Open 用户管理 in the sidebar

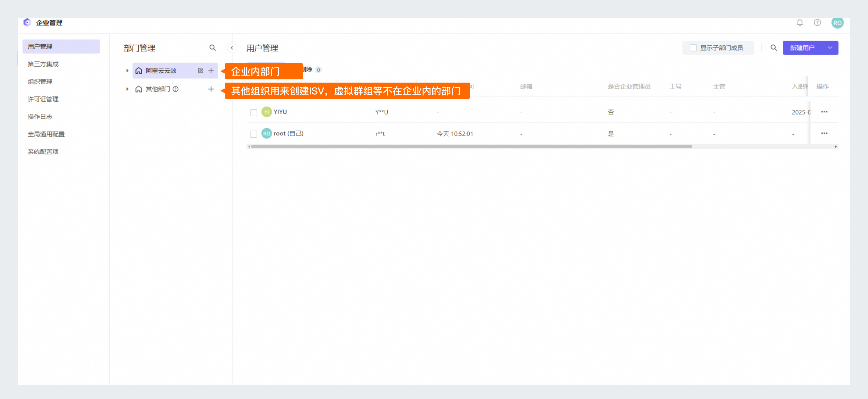[61, 47]
